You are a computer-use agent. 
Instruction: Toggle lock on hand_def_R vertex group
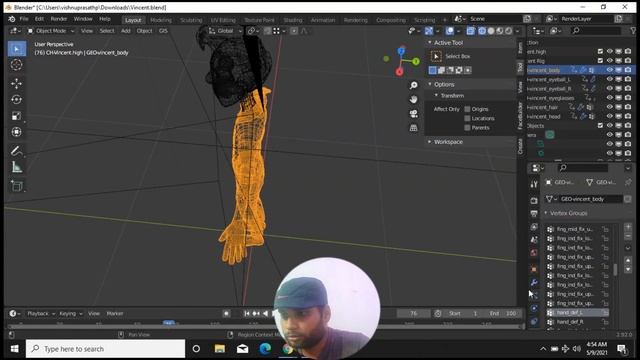click(606, 322)
